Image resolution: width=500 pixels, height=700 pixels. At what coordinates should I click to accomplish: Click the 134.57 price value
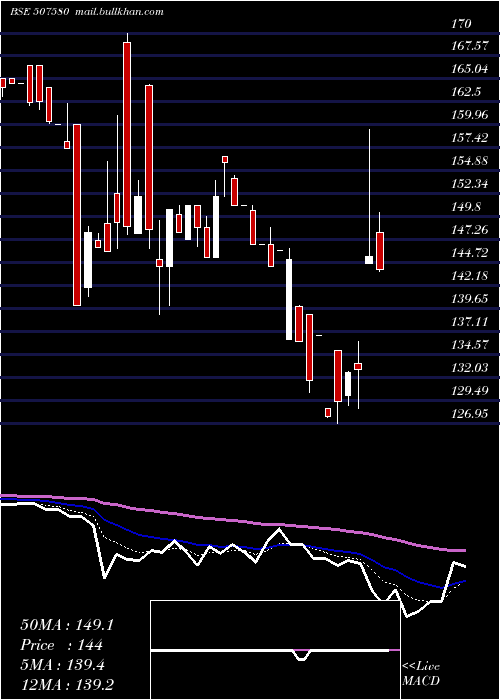pos(470,344)
